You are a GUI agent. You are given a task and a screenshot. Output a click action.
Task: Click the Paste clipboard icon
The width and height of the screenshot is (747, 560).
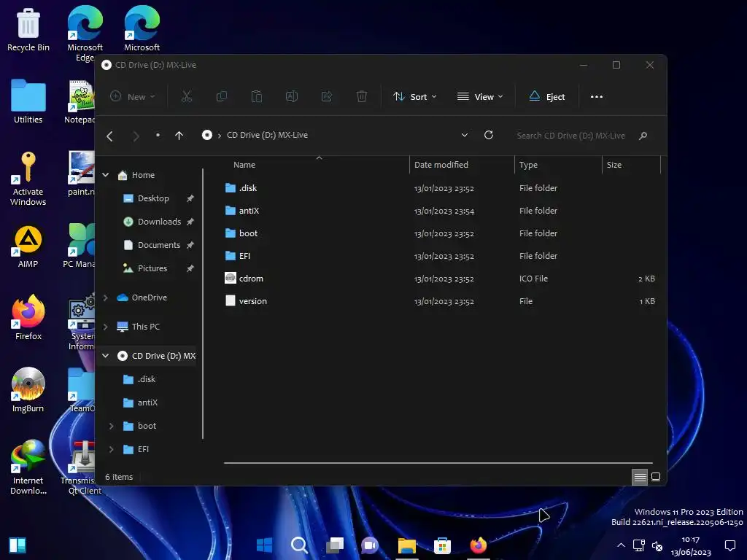[x=256, y=97]
